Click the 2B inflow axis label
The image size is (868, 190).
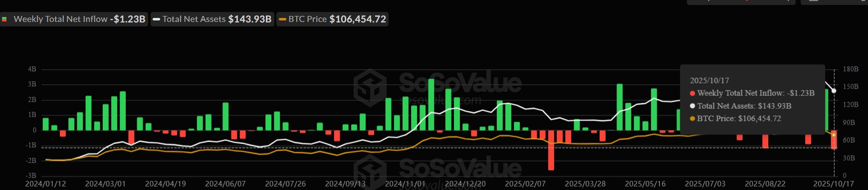point(32,100)
